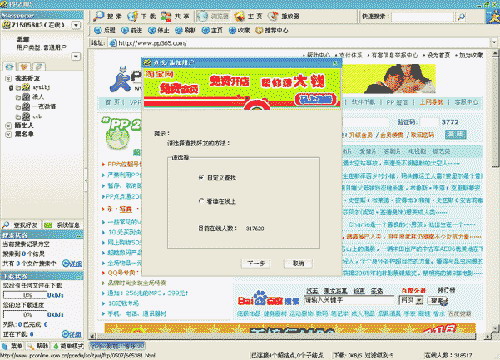
Task: Select the first contacts tab icon
Action: 9,67
